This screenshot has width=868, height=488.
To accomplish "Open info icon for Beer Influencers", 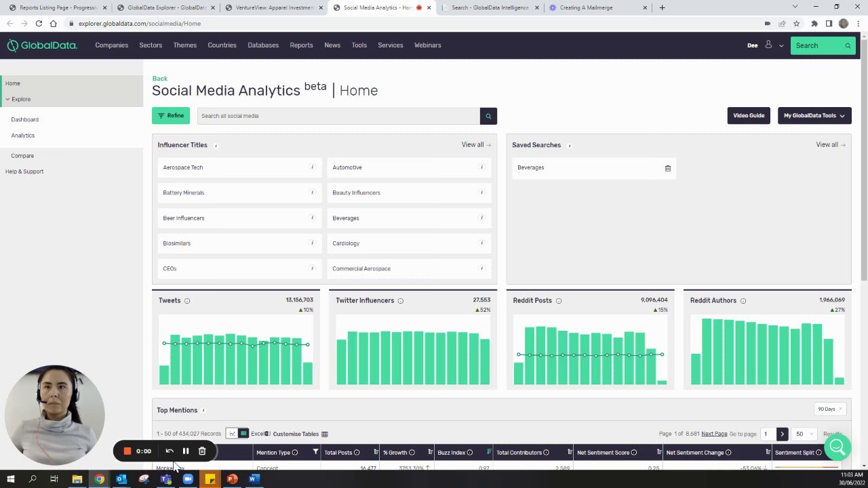I will coord(312,218).
